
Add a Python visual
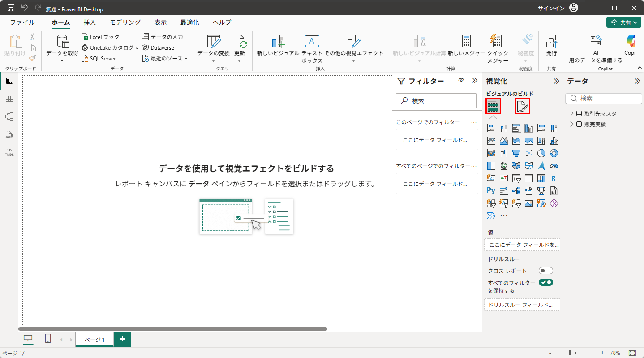tap(491, 191)
